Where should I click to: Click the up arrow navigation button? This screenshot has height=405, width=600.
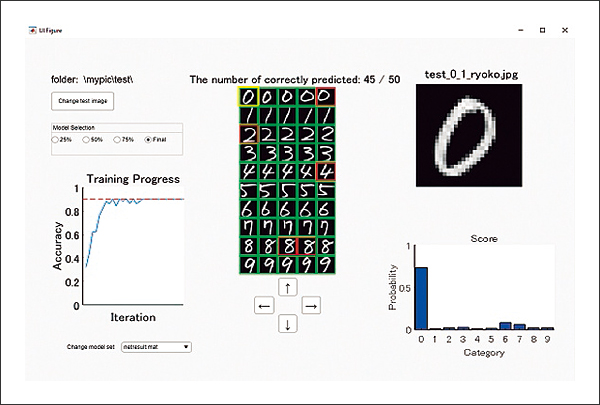click(x=288, y=287)
